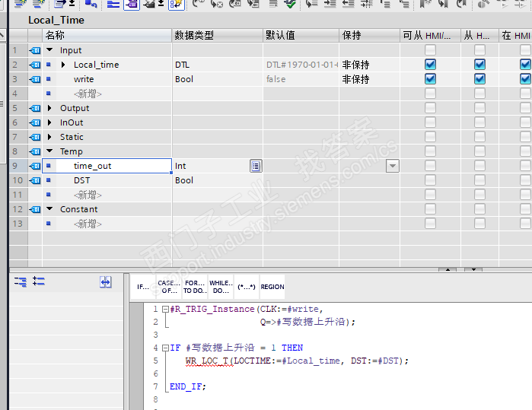The width and height of the screenshot is (532, 410).
Task: Click the false default value on the write row
Action: 301,79
